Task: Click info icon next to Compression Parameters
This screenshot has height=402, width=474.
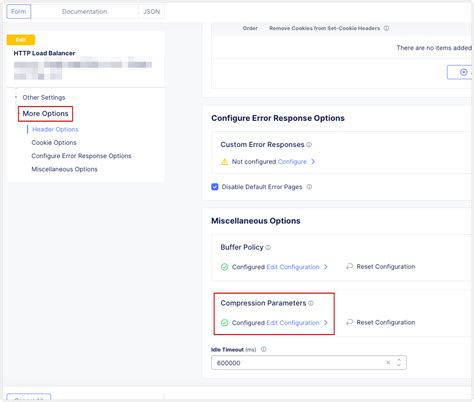Action: 311,303
